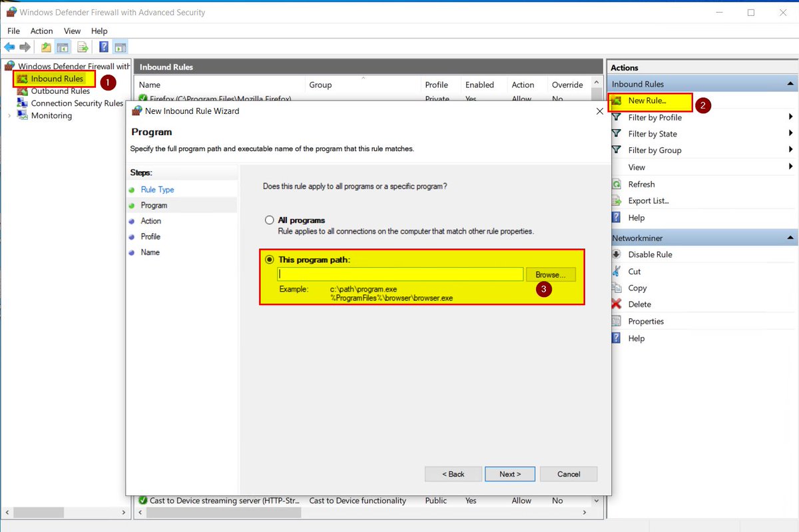Disable the Networkminer rule
Viewport: 799px width, 532px height.
(x=650, y=254)
